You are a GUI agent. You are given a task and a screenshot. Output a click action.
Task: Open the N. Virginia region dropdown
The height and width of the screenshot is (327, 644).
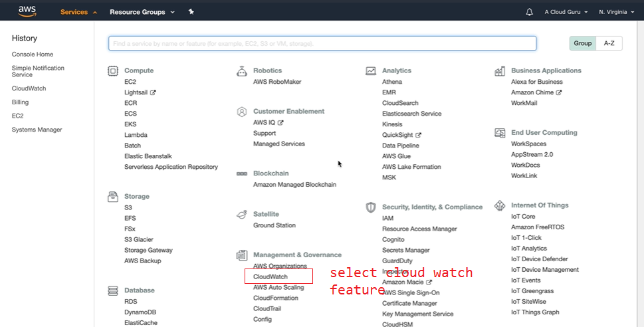(617, 12)
